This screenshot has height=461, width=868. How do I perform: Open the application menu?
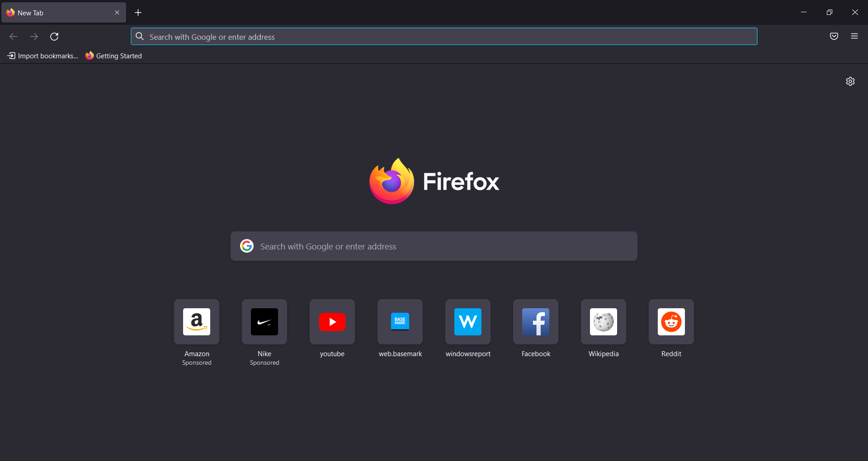(x=854, y=36)
